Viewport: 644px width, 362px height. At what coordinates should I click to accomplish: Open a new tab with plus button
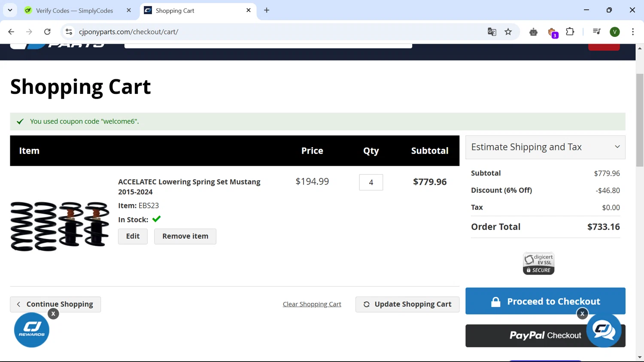click(267, 10)
